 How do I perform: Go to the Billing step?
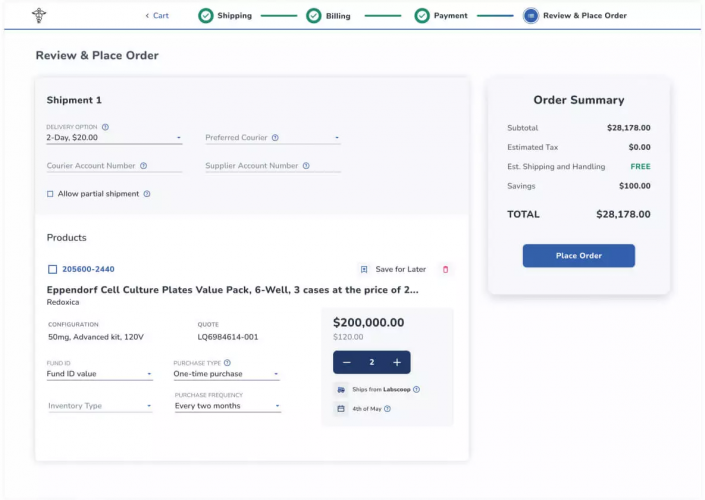(328, 15)
